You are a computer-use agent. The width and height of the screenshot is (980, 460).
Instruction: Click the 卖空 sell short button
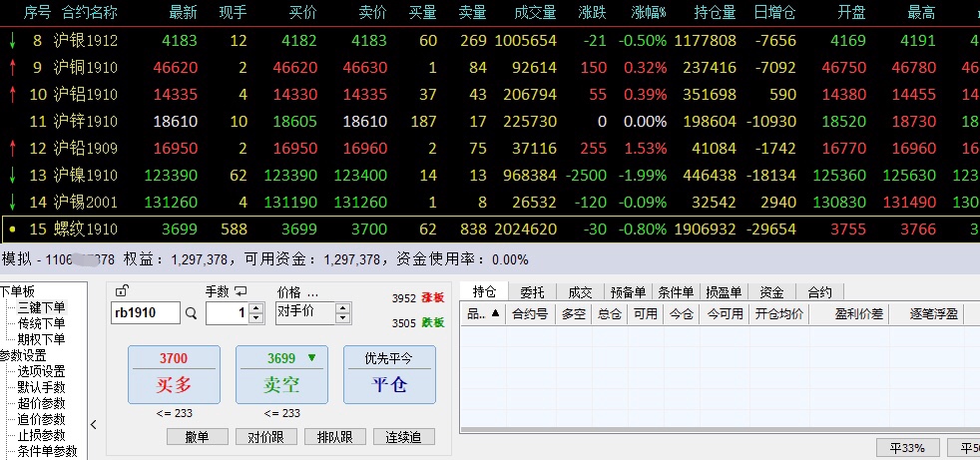281,374
